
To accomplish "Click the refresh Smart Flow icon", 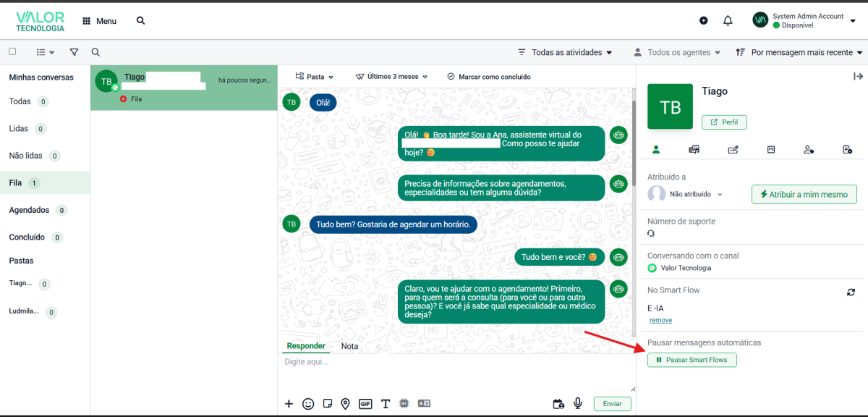I will point(851,292).
